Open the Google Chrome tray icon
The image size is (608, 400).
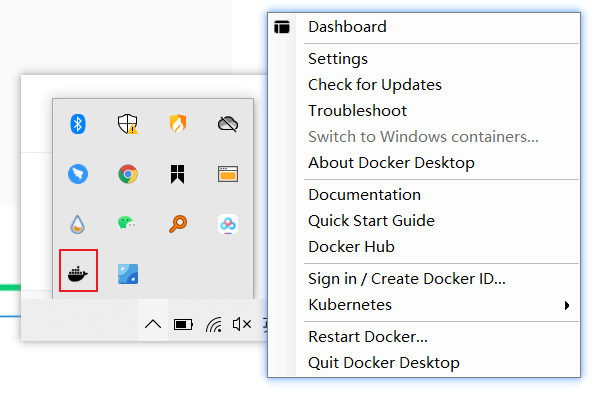point(128,174)
